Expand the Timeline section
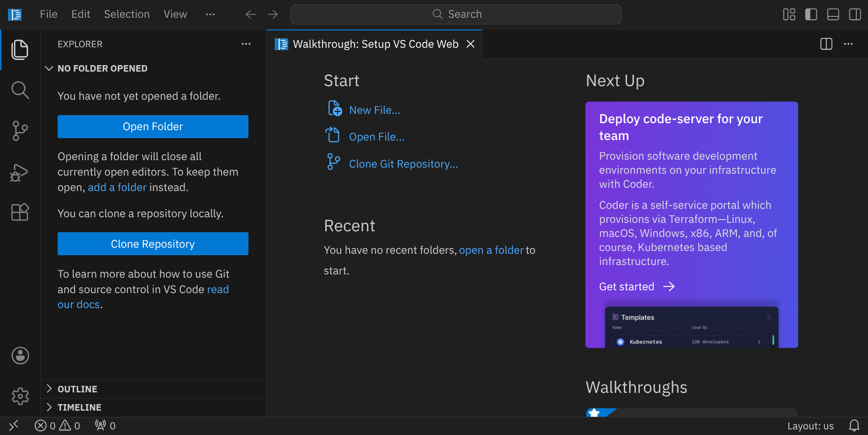Image resolution: width=868 pixels, height=435 pixels. point(79,407)
